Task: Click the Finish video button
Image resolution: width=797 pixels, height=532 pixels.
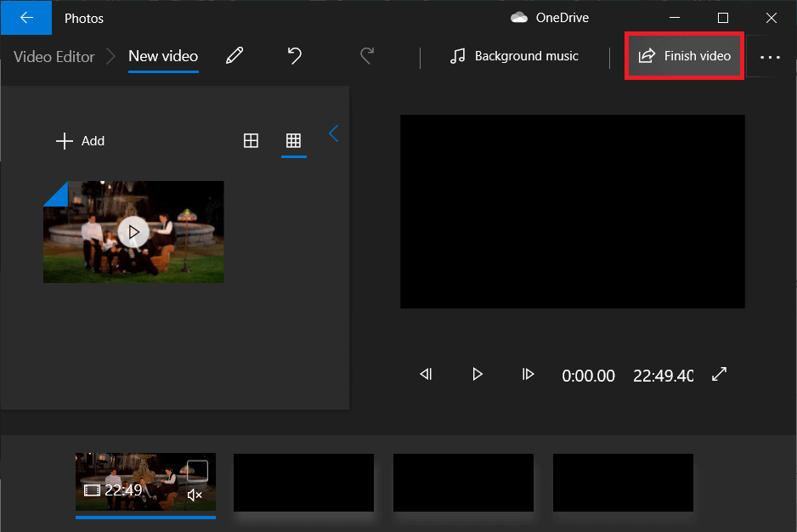Action: click(684, 55)
